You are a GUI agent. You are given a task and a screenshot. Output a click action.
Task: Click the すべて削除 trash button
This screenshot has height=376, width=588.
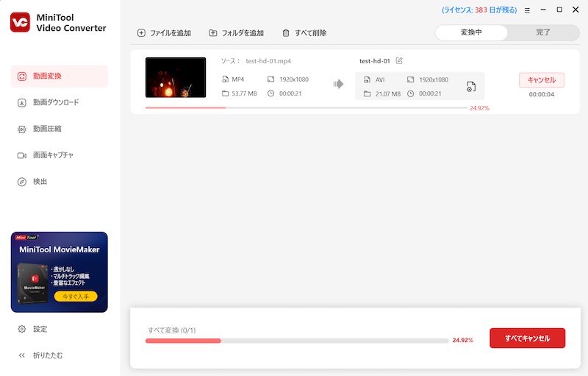304,33
